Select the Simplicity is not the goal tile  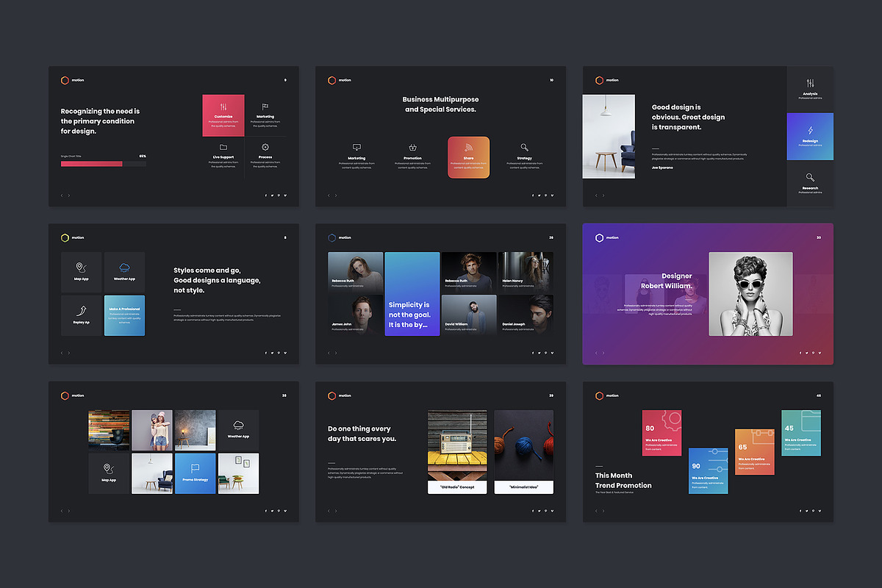(x=412, y=294)
